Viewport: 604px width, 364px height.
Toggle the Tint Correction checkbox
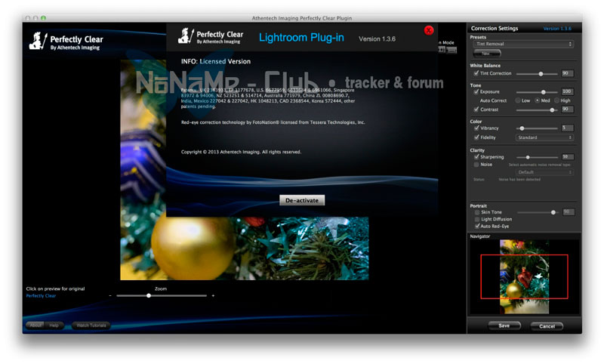click(476, 73)
